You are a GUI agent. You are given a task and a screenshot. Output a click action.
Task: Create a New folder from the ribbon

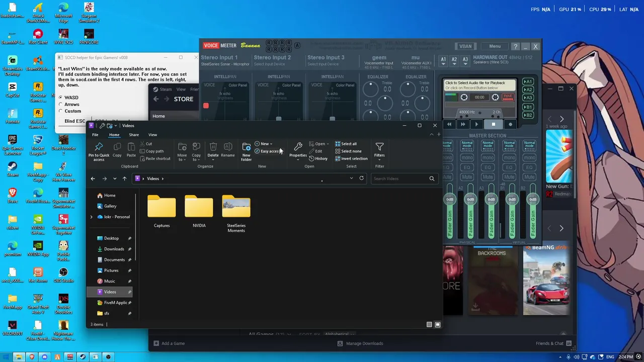[246, 151]
